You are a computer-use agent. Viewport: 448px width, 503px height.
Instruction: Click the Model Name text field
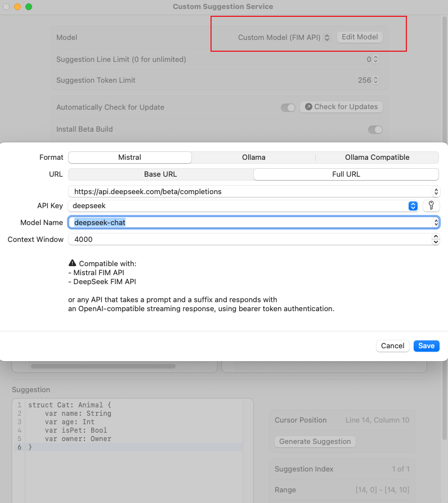248,223
